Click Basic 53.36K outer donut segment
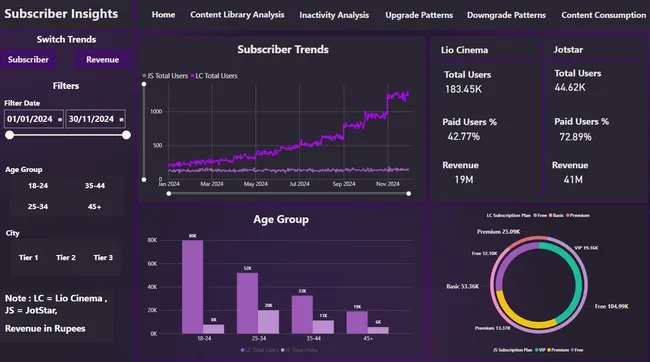Viewport: 650px width, 362px height. pyautogui.click(x=493, y=286)
